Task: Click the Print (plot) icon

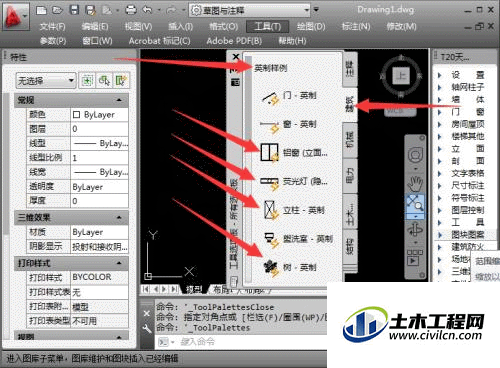Action: [131, 10]
